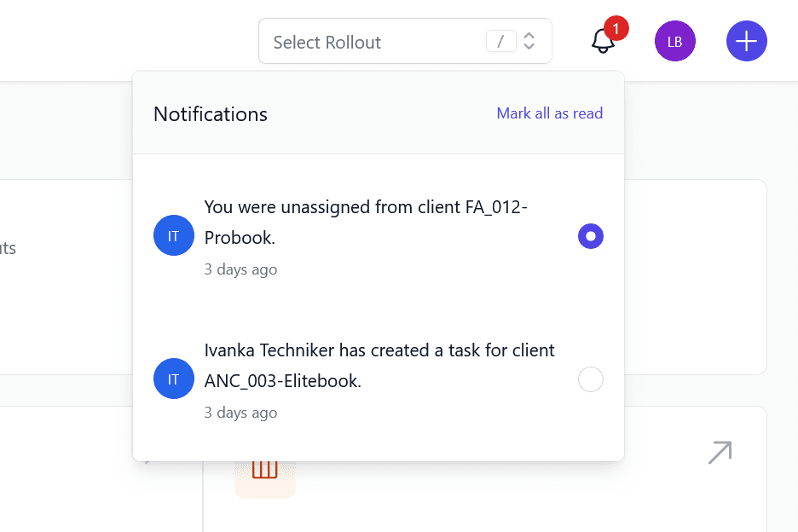The width and height of the screenshot is (798, 532).
Task: Click the red notification count badge
Action: pyautogui.click(x=616, y=28)
